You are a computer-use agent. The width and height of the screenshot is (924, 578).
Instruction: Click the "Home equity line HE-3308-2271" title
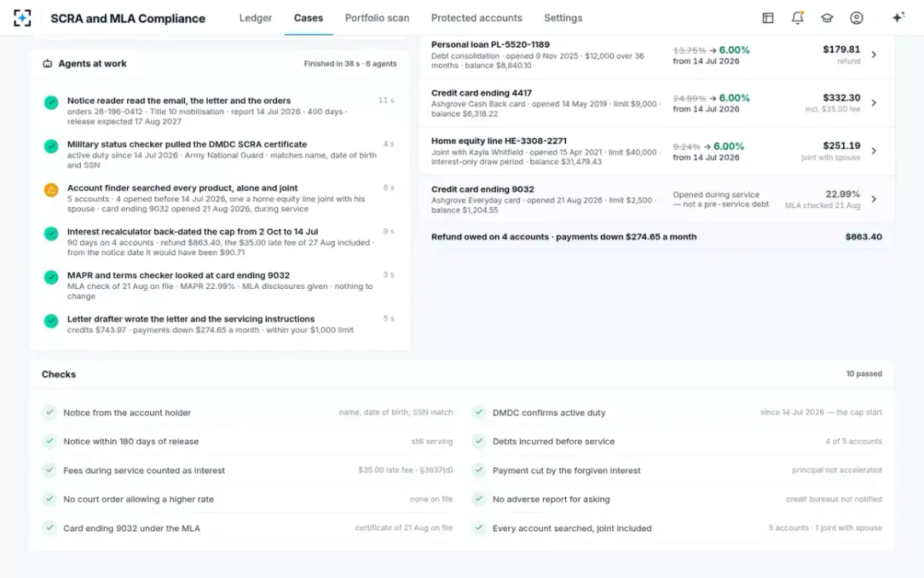499,141
